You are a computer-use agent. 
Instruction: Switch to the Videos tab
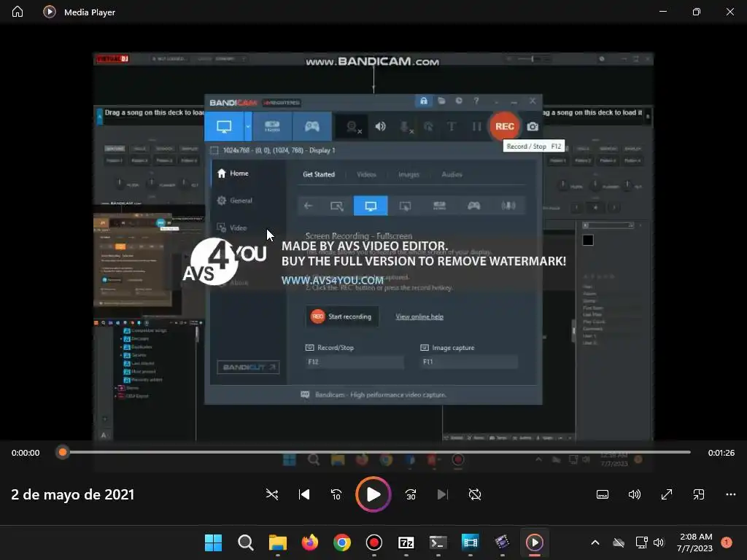click(x=366, y=174)
